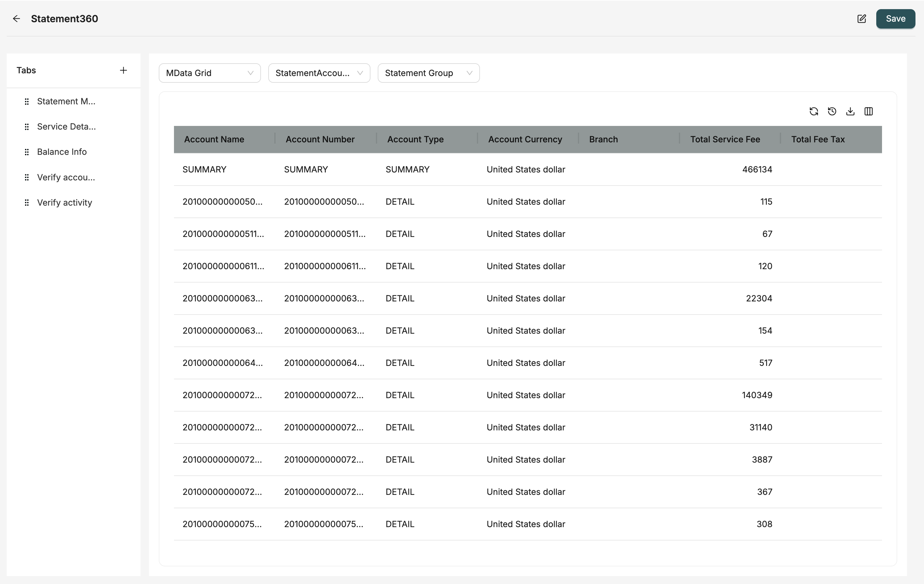
Task: Click the history clock icon above grid
Action: tap(832, 111)
